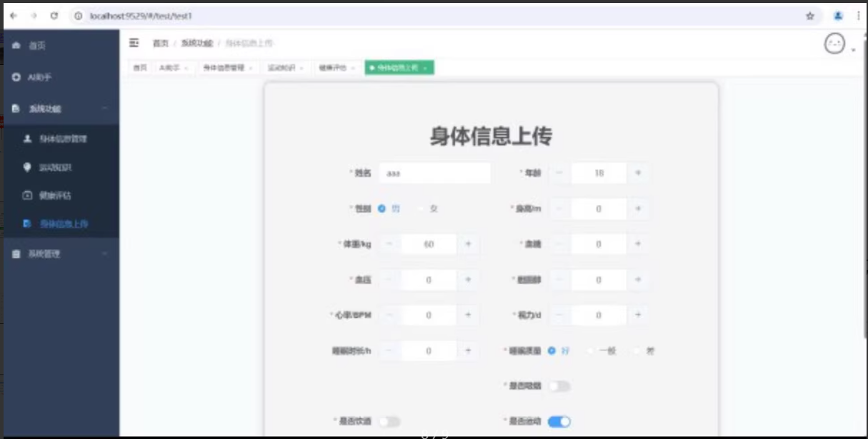Open 身体信息管理 in the sidebar
The height and width of the screenshot is (439, 868).
(60, 138)
